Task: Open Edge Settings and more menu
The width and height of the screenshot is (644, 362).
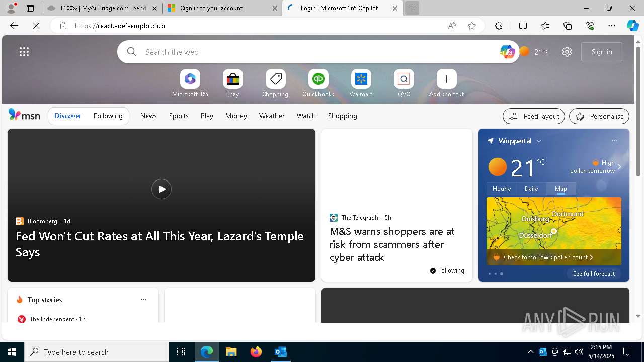Action: pyautogui.click(x=612, y=26)
